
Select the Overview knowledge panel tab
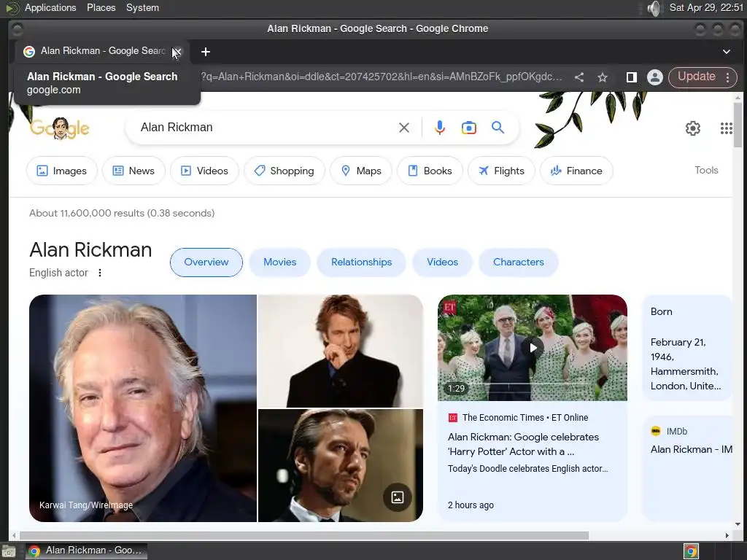(206, 262)
